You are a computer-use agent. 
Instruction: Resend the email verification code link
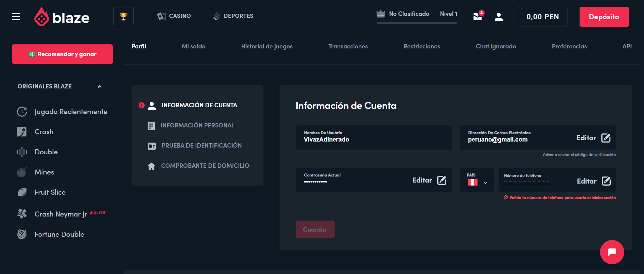pos(579,155)
